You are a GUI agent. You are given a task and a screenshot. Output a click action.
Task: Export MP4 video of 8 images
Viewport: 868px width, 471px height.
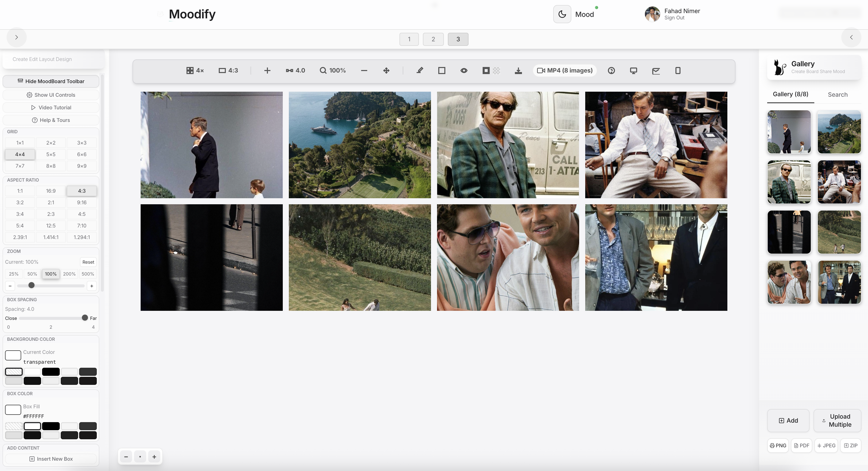pyautogui.click(x=565, y=70)
